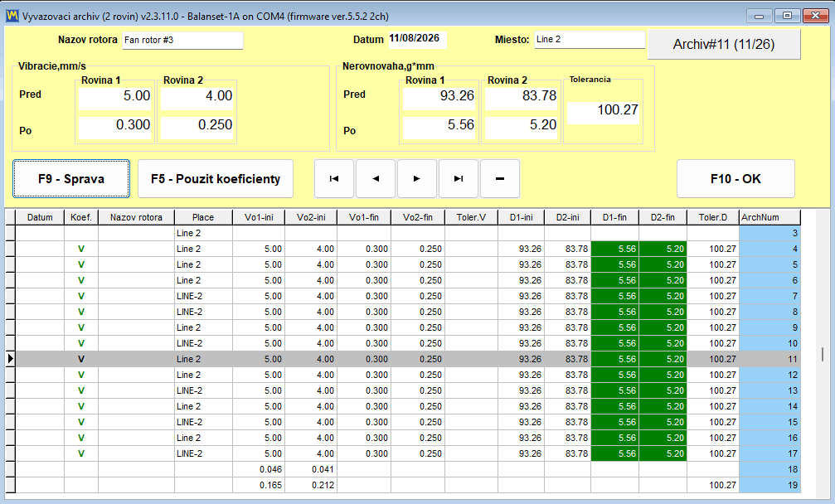Click Vo1-fin value in row 10
The image size is (835, 504).
[364, 343]
